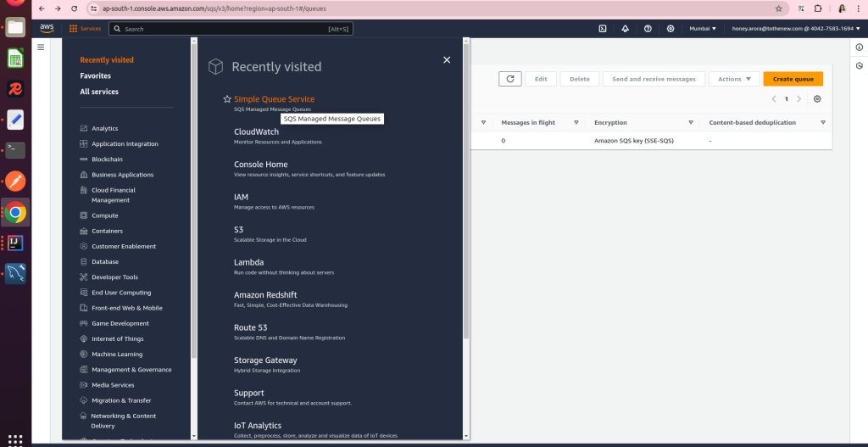Open the info panel icon at right
868x447 pixels.
860,47
